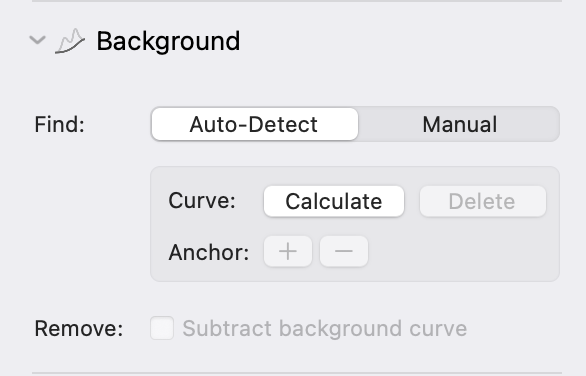Click the Find: label

(59, 124)
